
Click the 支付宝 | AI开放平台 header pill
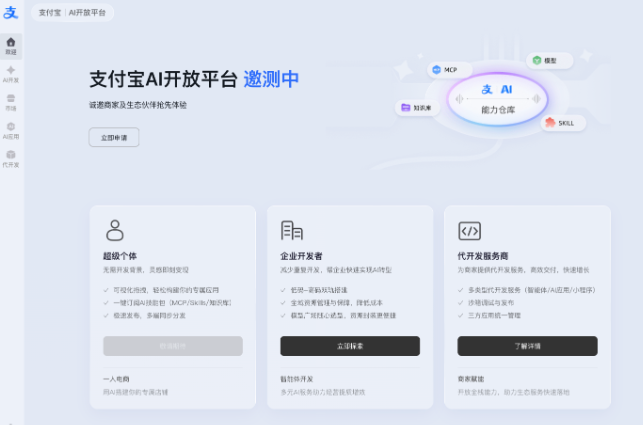click(72, 13)
